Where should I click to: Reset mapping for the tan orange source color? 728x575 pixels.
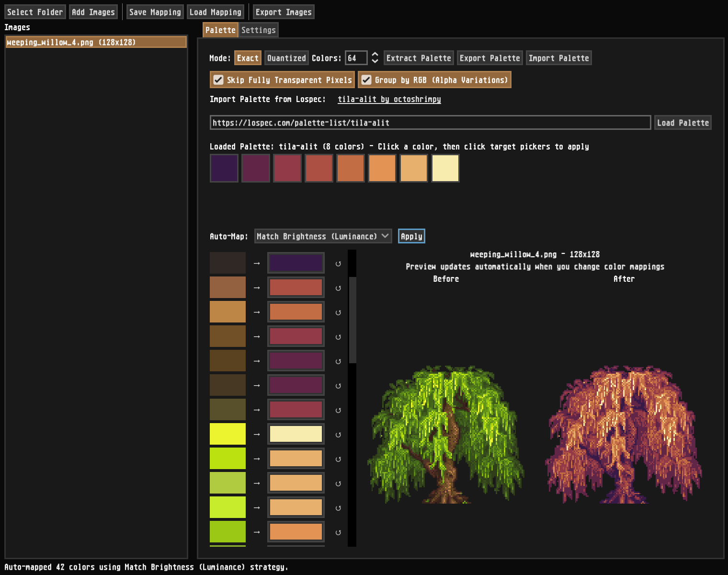[x=338, y=313]
